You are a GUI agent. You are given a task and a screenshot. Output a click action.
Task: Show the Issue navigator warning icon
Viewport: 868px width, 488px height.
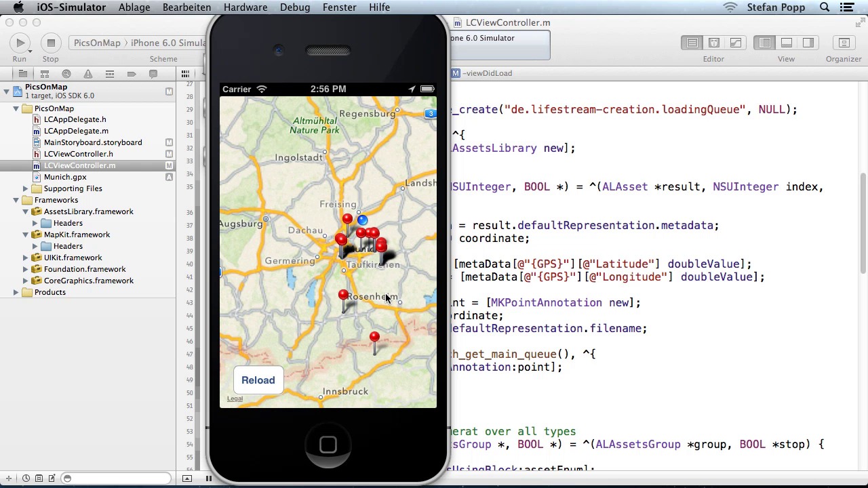click(x=87, y=73)
